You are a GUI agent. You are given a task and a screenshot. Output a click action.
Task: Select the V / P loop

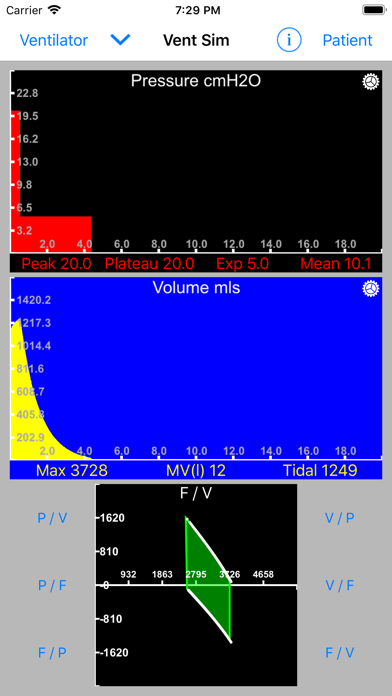pos(340,518)
